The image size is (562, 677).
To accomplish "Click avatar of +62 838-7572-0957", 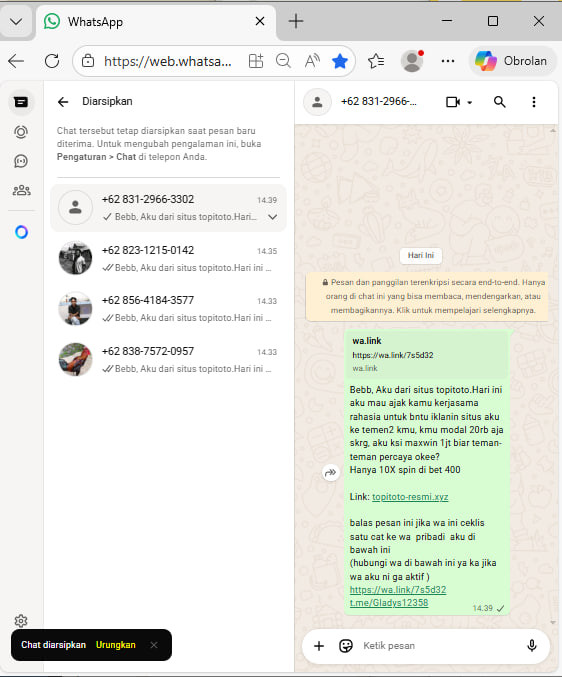I will click(x=76, y=360).
